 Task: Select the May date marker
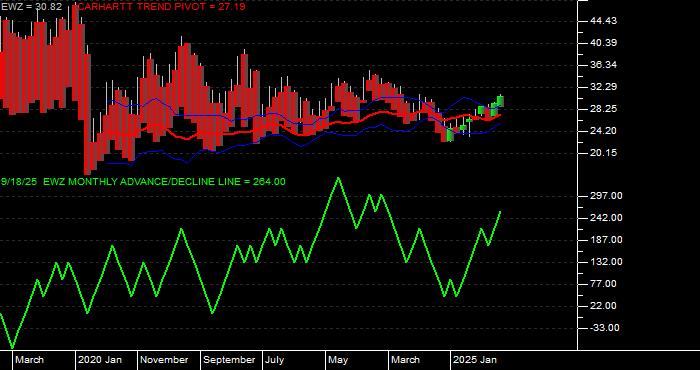(x=339, y=360)
